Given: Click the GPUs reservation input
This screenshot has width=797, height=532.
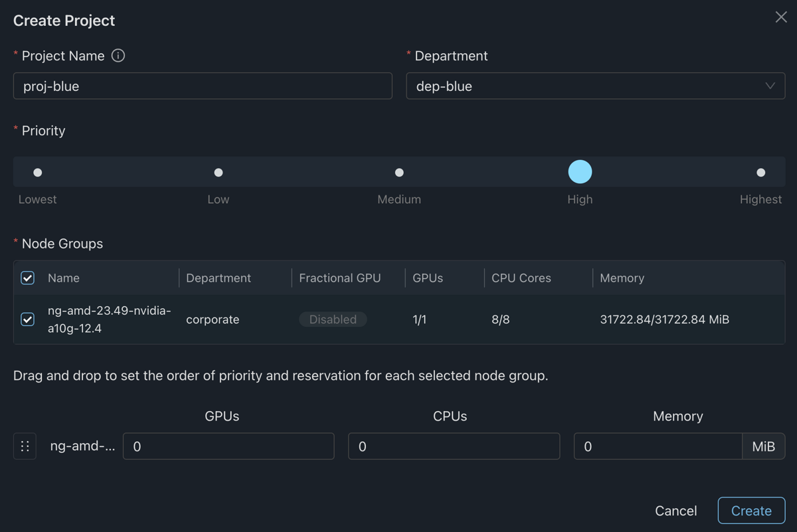Looking at the screenshot, I should (228, 446).
